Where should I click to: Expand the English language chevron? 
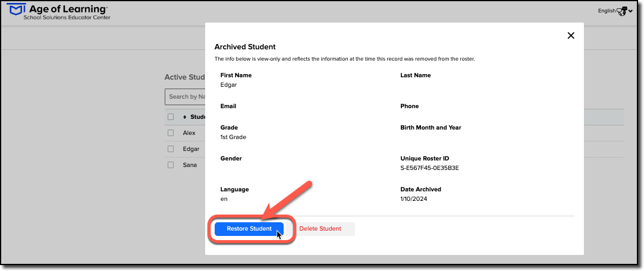coord(630,11)
